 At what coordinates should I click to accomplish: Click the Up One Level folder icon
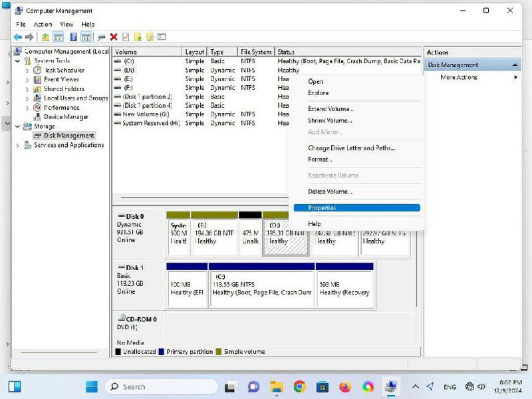[45, 37]
